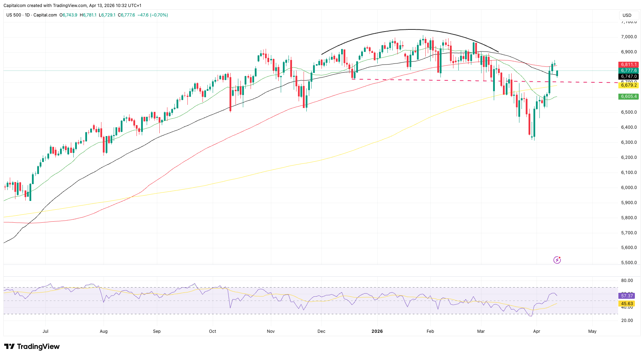Open the USD currency selector
Image resolution: width=644 pixels, height=357 pixels.
coord(627,15)
